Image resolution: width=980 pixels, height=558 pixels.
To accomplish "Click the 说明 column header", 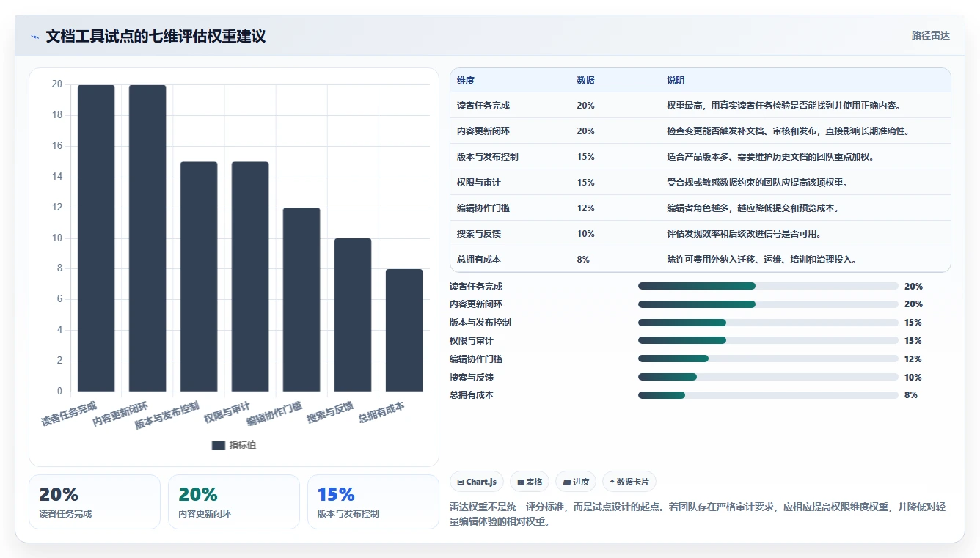I will pyautogui.click(x=676, y=80).
